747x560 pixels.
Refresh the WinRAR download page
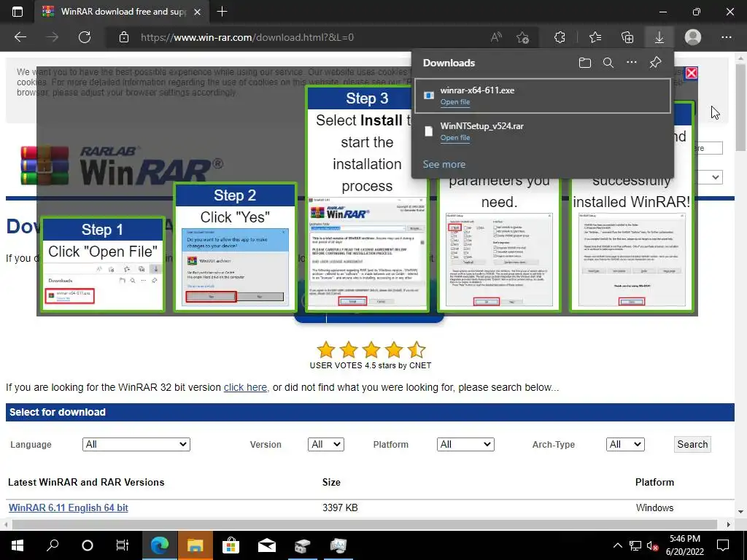click(x=85, y=37)
